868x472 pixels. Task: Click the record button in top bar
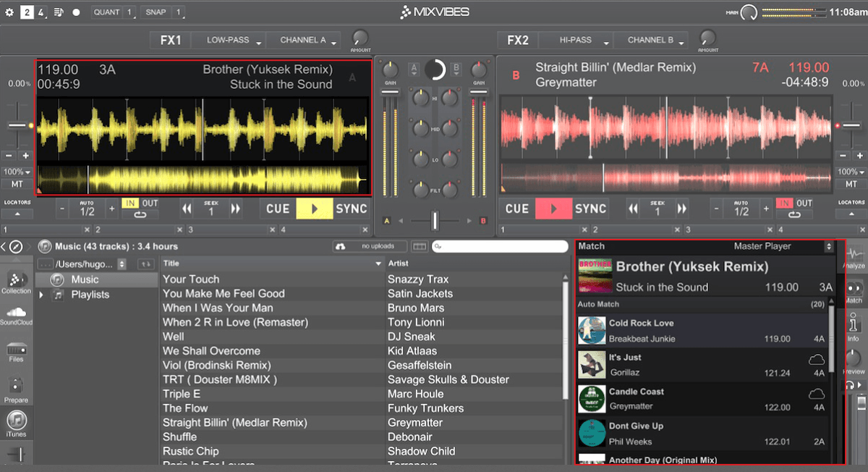point(75,12)
